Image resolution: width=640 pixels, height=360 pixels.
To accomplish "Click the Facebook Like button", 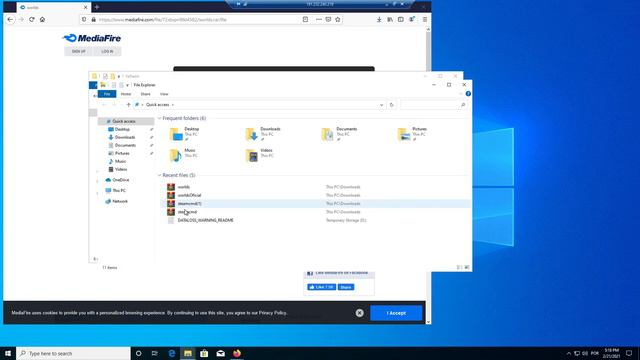I will (322, 287).
